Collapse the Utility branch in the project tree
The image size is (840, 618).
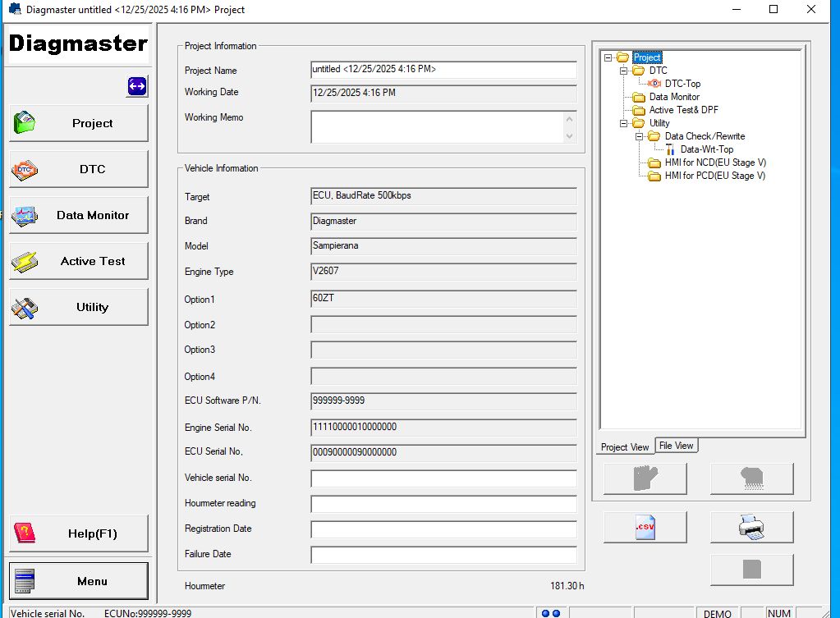point(622,123)
